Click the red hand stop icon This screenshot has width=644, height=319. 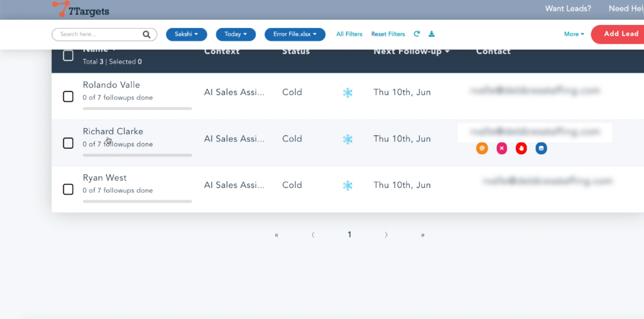(521, 148)
